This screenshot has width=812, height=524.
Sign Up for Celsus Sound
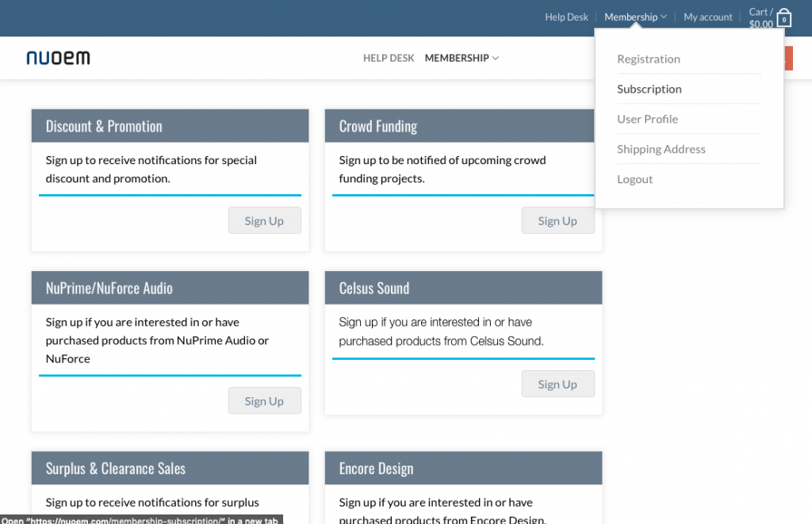pyautogui.click(x=557, y=384)
